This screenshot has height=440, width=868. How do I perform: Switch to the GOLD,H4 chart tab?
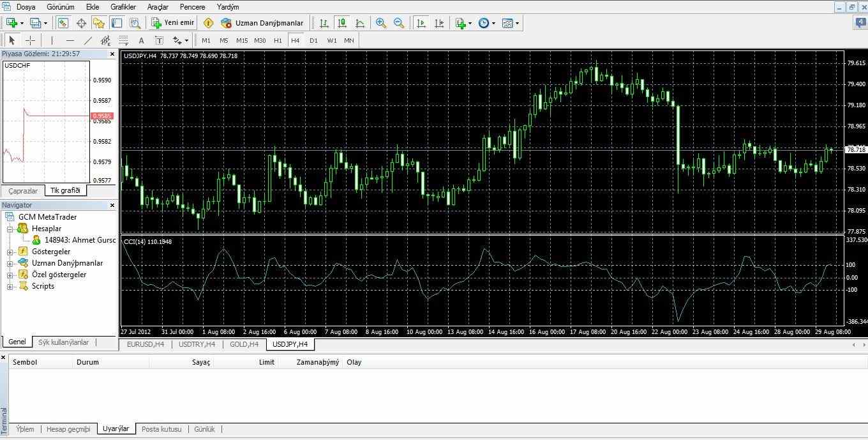pyautogui.click(x=244, y=344)
